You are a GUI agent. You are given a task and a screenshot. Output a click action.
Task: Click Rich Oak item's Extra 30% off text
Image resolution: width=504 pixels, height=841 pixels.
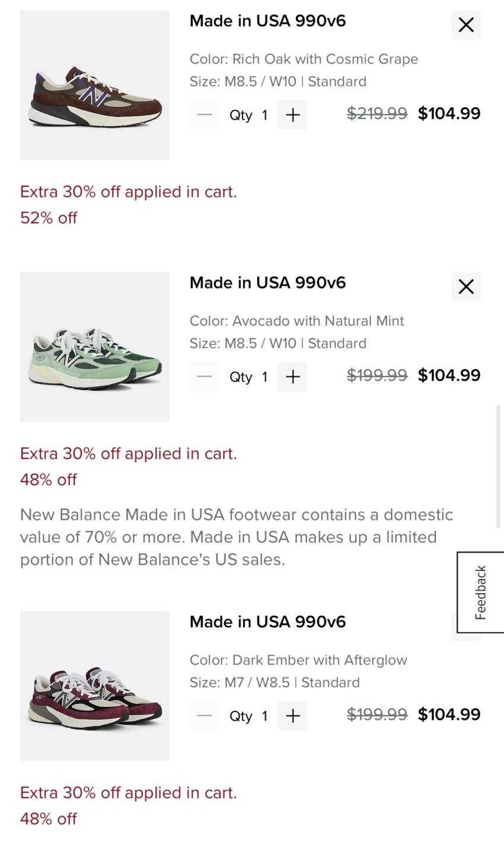pyautogui.click(x=129, y=192)
